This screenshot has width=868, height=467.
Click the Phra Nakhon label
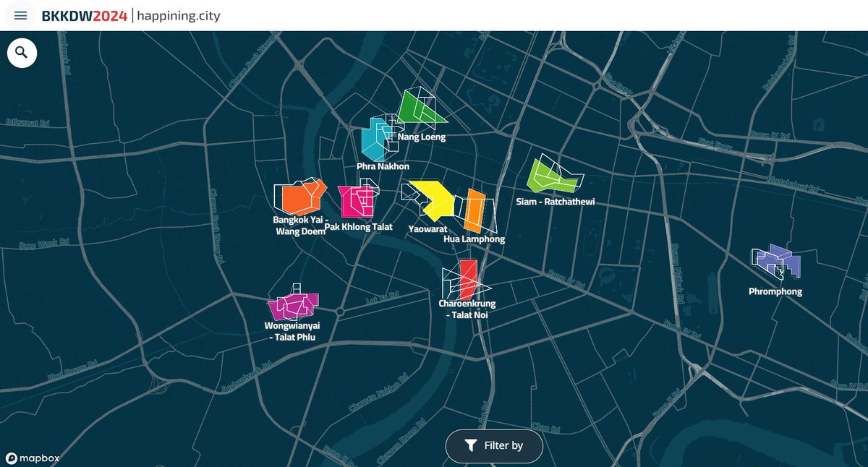point(383,166)
